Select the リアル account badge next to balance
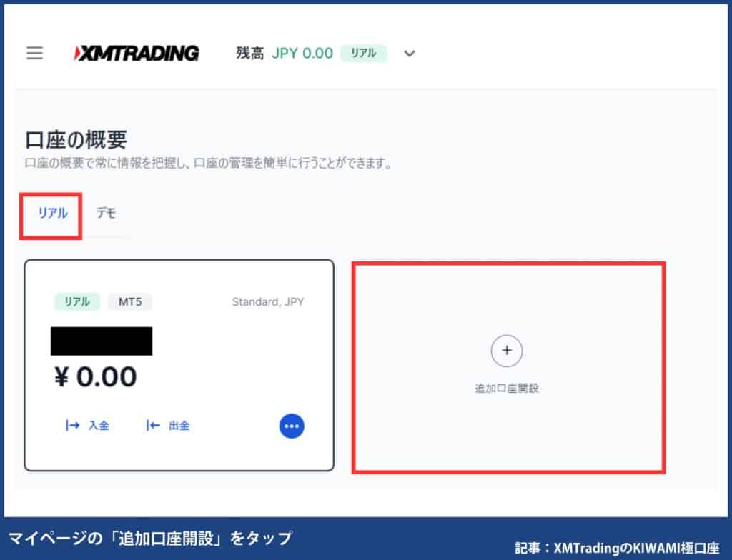 (363, 53)
